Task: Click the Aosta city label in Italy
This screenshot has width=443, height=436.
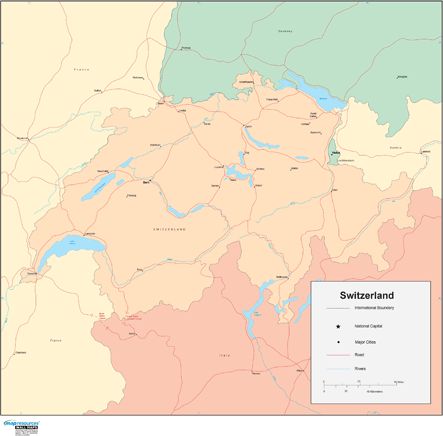Action: pos(132,333)
